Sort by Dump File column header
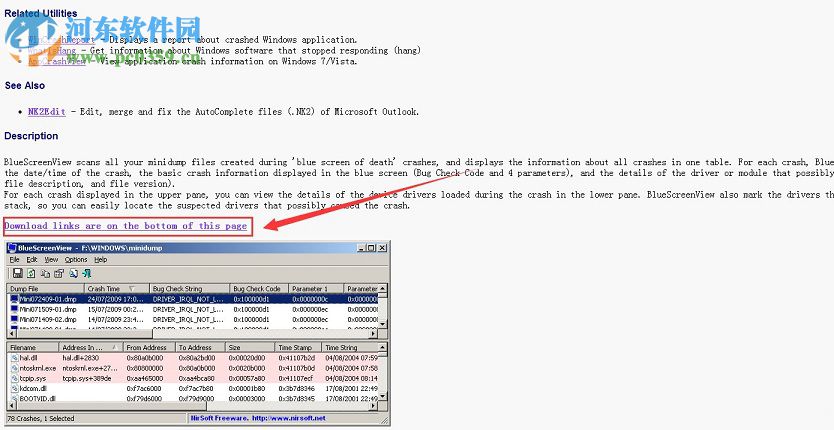This screenshot has height=430, width=834. point(46,288)
